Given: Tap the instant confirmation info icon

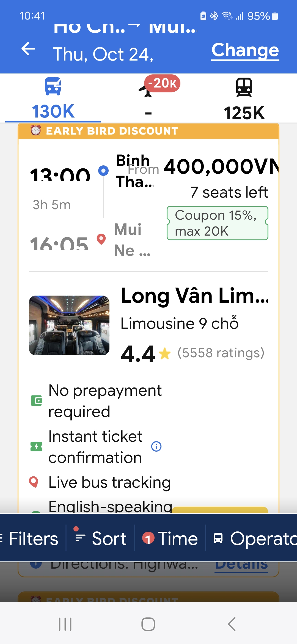Looking at the screenshot, I should pos(156,446).
